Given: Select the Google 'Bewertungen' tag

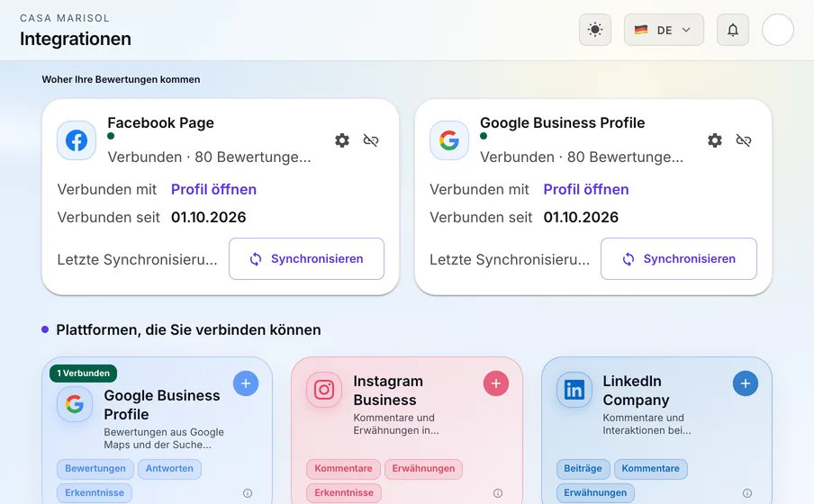Looking at the screenshot, I should click(x=95, y=469).
